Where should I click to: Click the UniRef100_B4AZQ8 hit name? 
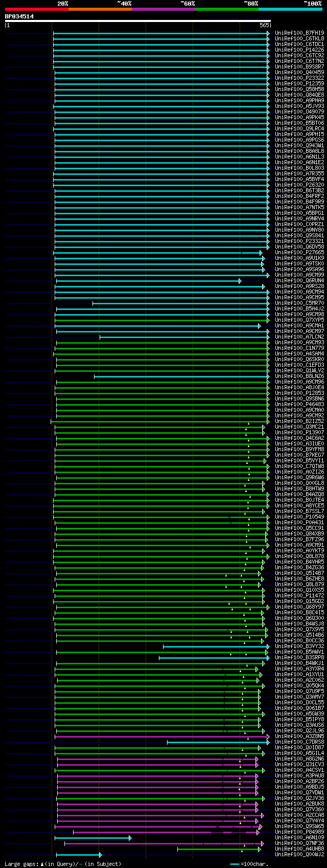tap(299, 494)
